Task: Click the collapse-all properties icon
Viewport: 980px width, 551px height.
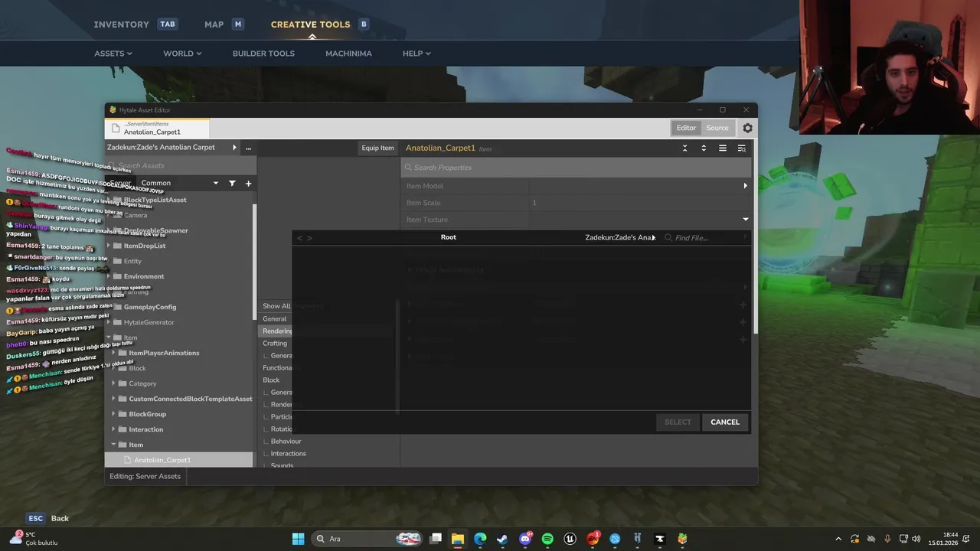Action: 684,148
